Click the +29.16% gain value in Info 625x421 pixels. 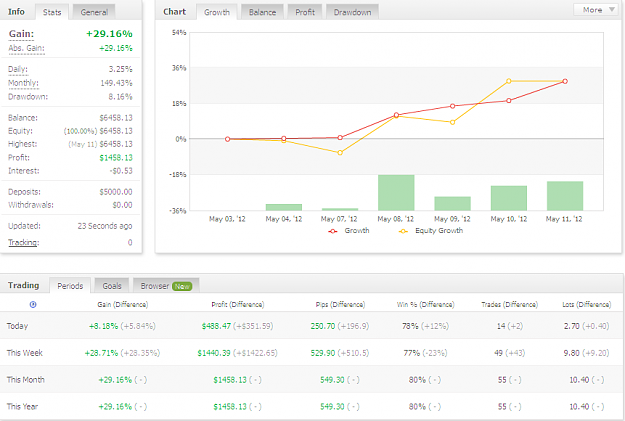[109, 34]
